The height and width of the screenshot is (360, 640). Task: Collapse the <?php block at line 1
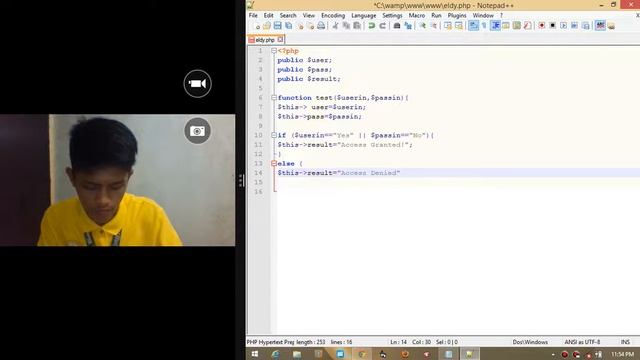274,51
